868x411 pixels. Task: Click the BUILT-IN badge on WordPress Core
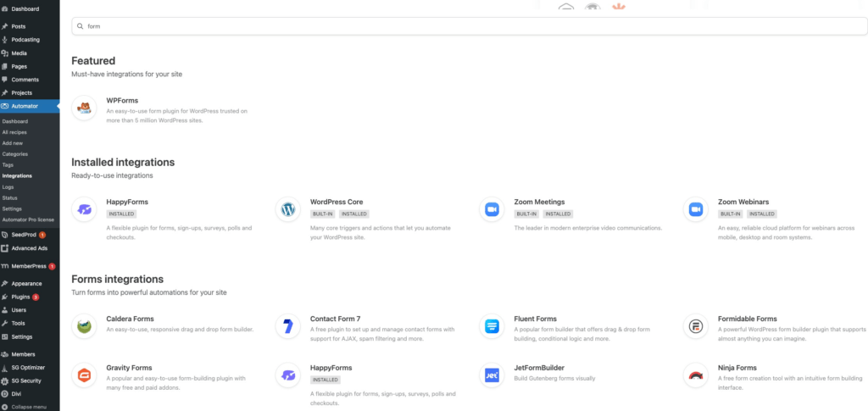coord(323,214)
